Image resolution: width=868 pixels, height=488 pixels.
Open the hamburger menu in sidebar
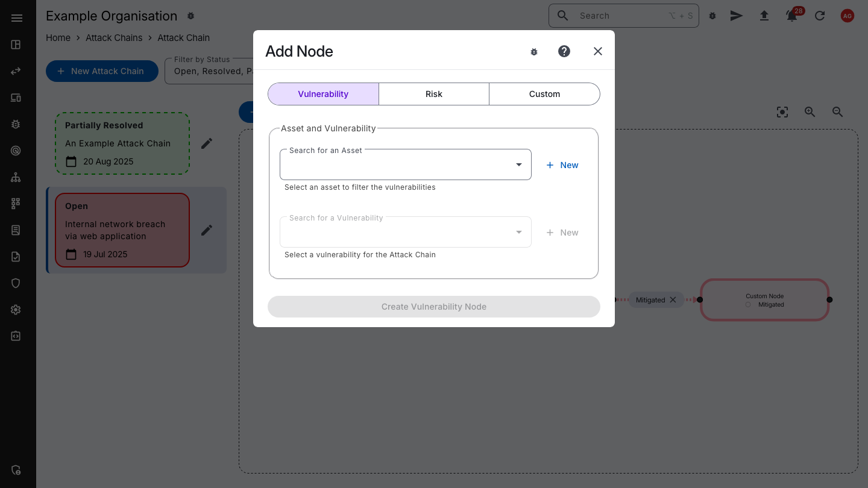16,18
